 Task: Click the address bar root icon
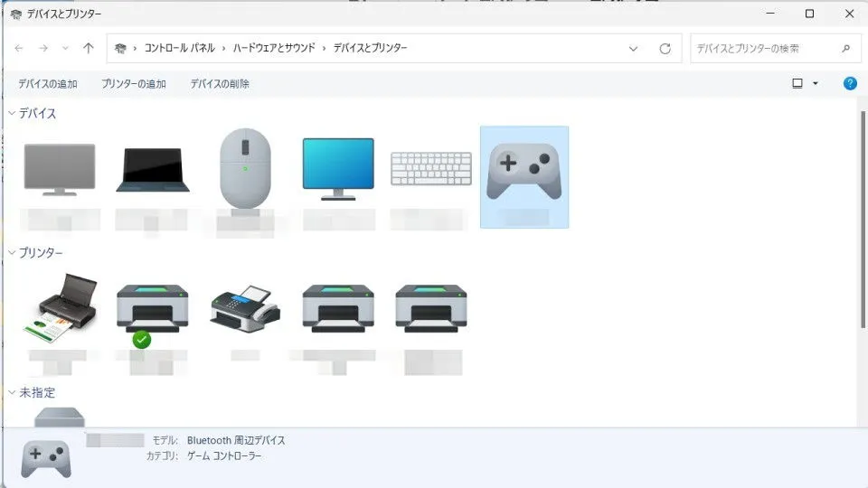120,48
